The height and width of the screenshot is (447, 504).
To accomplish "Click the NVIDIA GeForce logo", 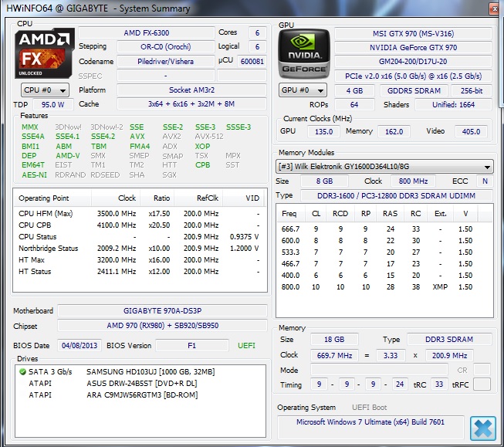I will (303, 54).
